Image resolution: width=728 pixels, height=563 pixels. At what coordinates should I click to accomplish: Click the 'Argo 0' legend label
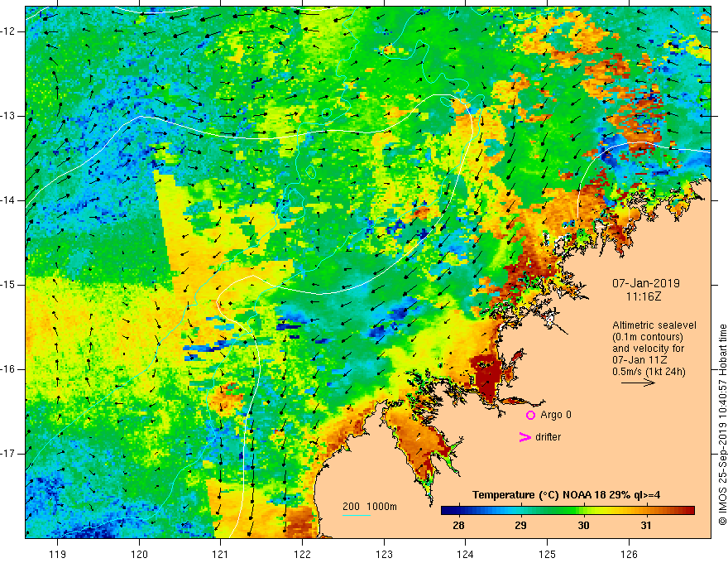point(556,415)
